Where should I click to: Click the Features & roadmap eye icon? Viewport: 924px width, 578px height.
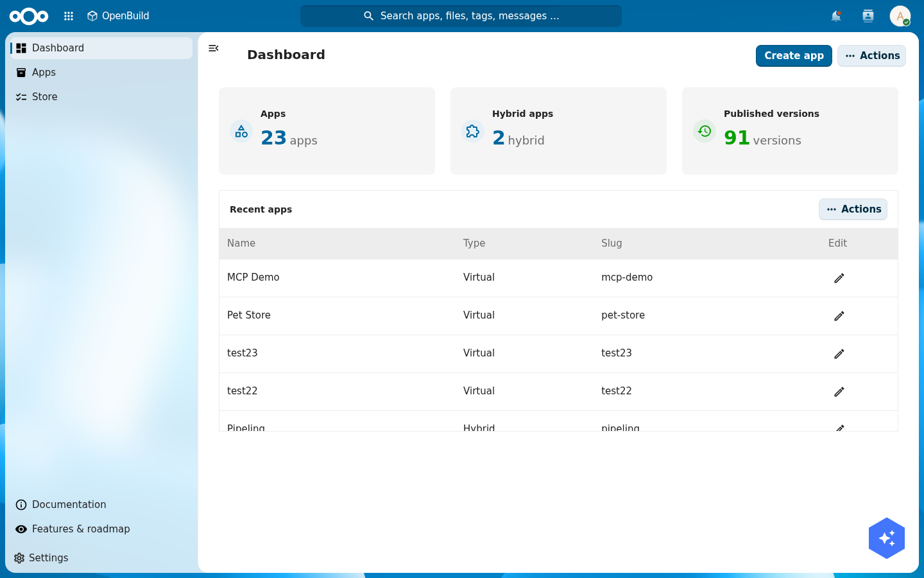click(x=21, y=529)
